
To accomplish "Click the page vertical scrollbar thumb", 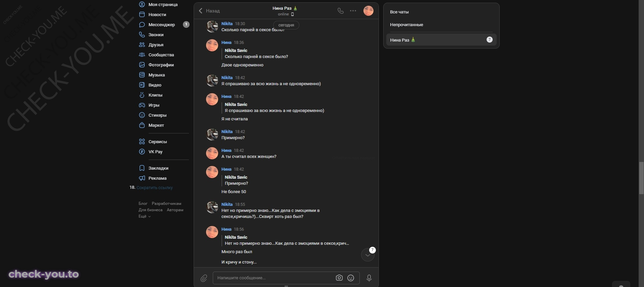I will tap(641, 178).
